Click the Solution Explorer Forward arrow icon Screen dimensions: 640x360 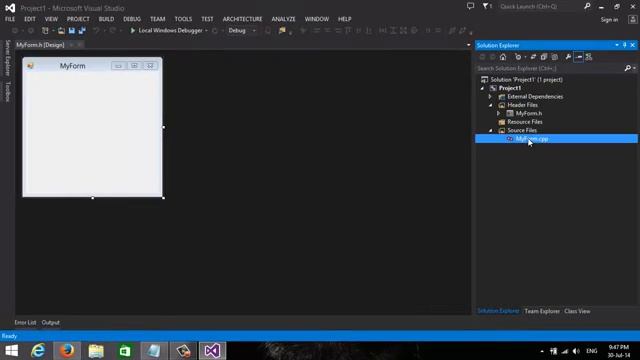pyautogui.click(x=492, y=57)
